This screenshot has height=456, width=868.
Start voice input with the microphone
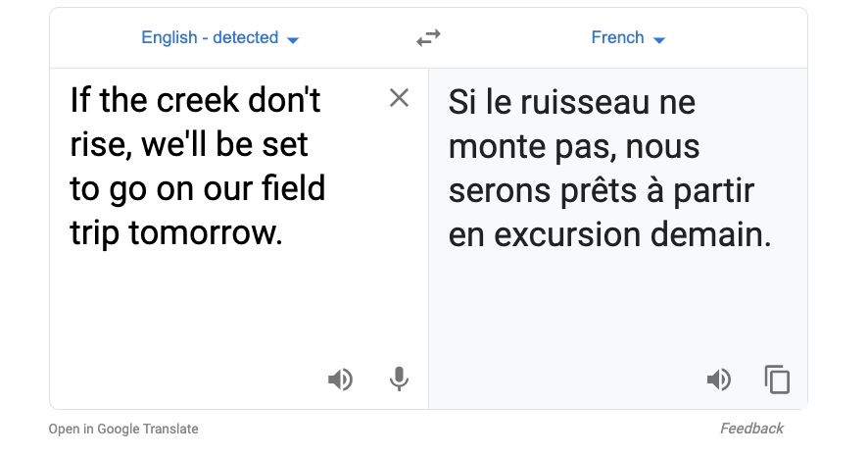coord(399,380)
